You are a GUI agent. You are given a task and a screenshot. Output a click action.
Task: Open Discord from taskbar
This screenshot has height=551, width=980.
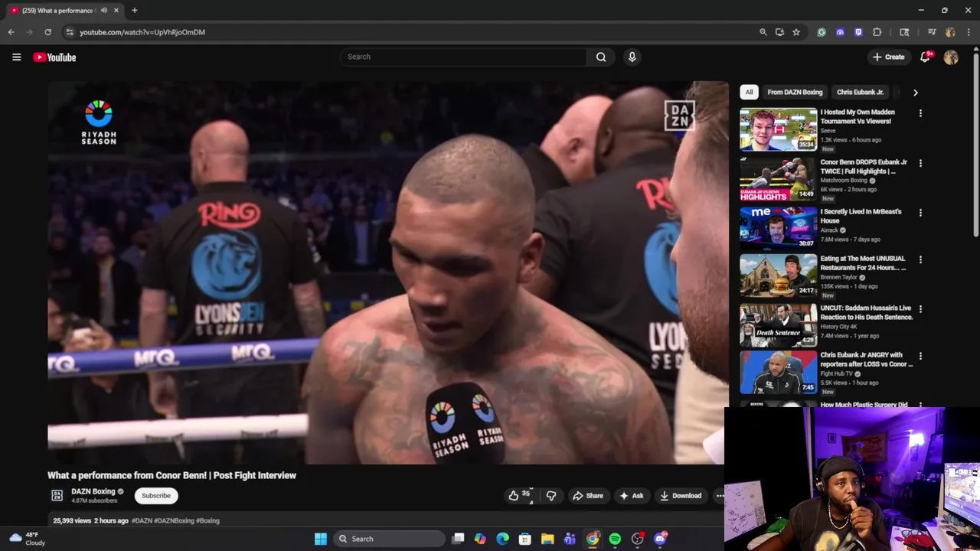point(660,539)
